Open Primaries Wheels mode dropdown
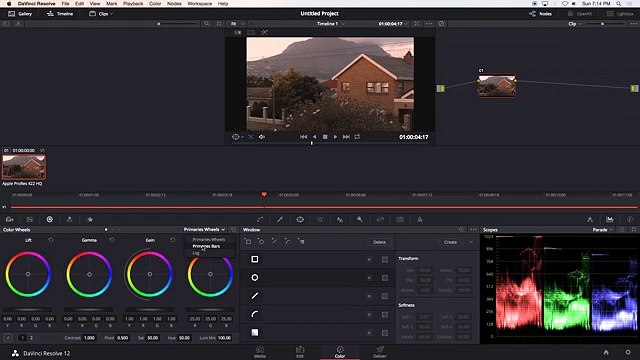 point(204,229)
